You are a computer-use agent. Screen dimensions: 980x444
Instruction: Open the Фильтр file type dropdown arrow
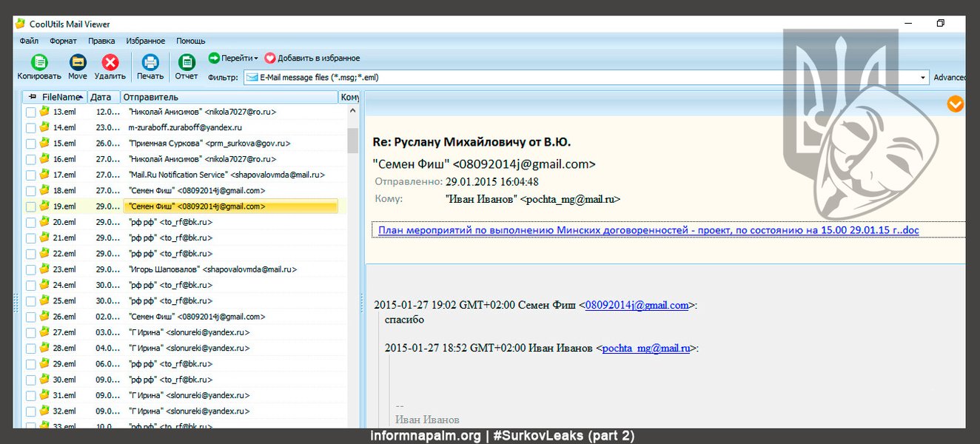[923, 78]
